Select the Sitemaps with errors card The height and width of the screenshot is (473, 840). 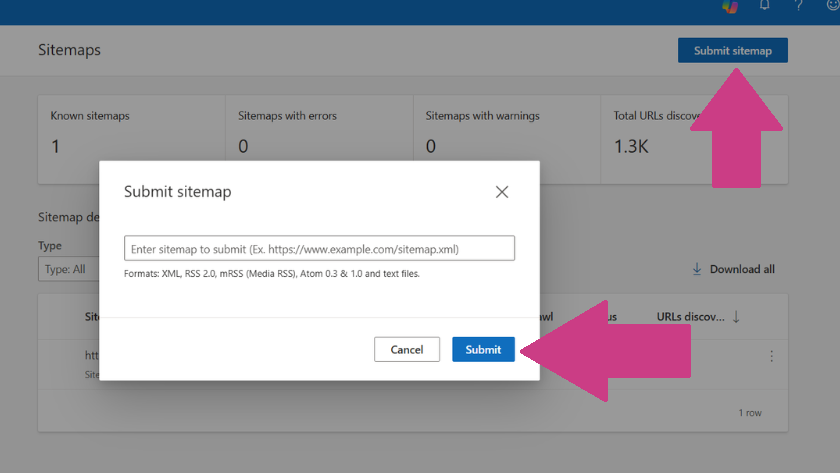pos(319,139)
